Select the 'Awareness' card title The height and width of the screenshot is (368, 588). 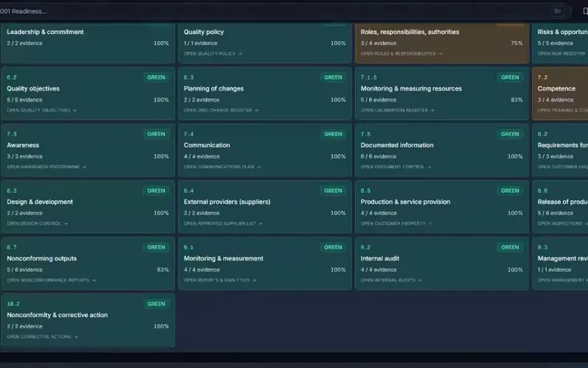23,146
